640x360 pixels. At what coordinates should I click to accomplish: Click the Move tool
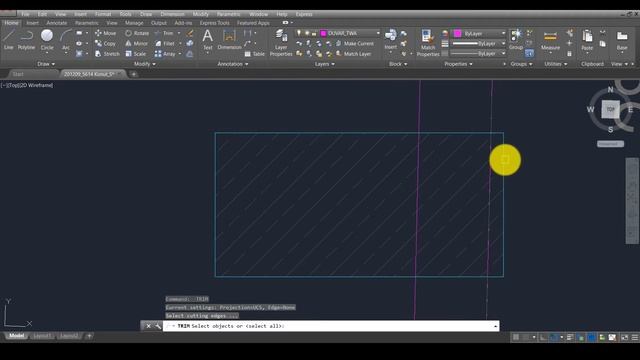coord(105,33)
